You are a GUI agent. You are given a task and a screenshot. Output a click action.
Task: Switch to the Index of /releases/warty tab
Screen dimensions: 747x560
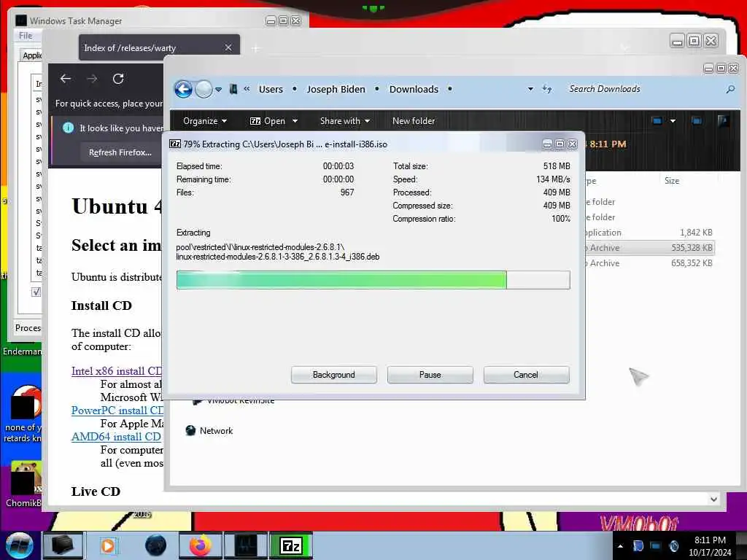159,47
